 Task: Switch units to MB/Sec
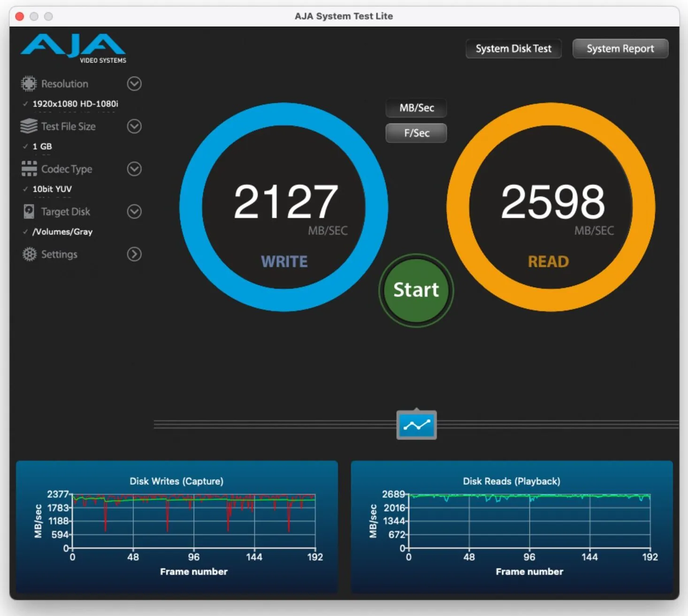click(x=416, y=108)
